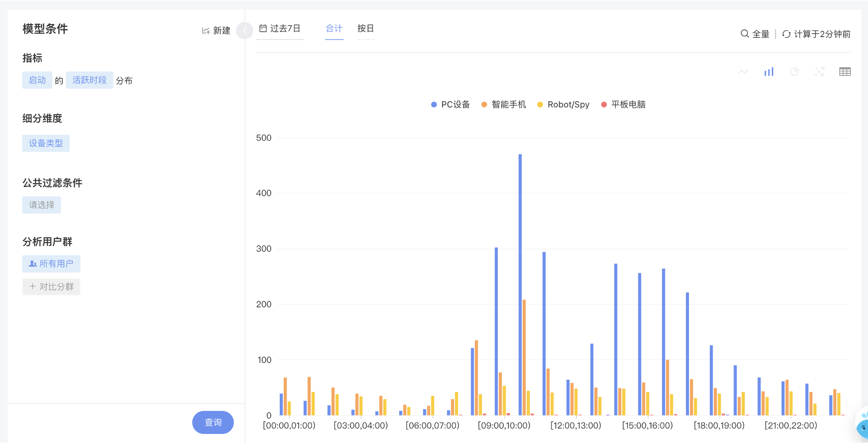Select the 合计 tab
This screenshot has height=443, width=868.
pyautogui.click(x=334, y=28)
